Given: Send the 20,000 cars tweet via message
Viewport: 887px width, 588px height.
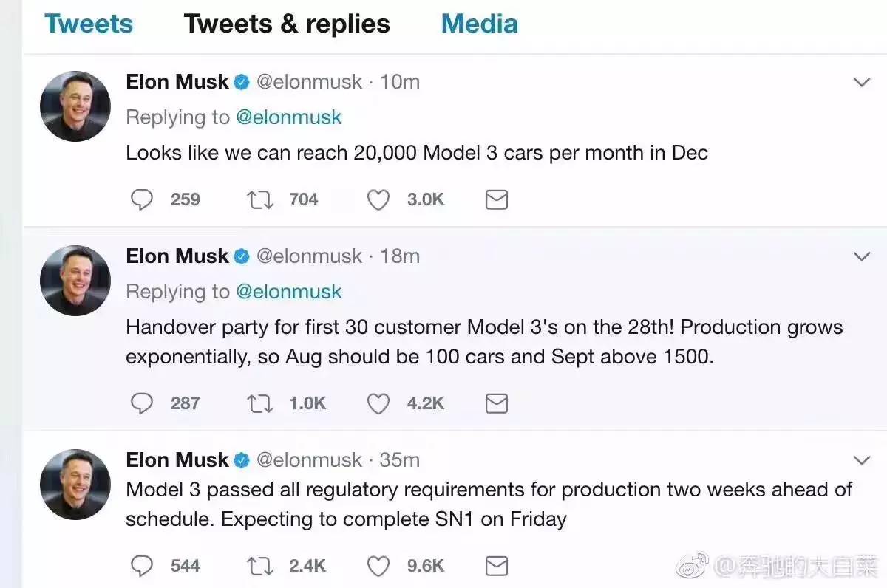Looking at the screenshot, I should [496, 199].
